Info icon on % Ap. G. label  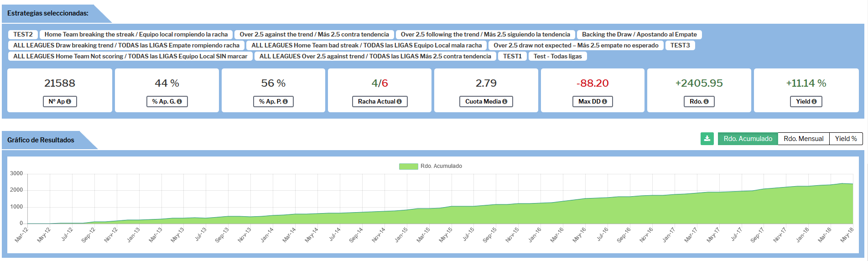click(x=179, y=102)
